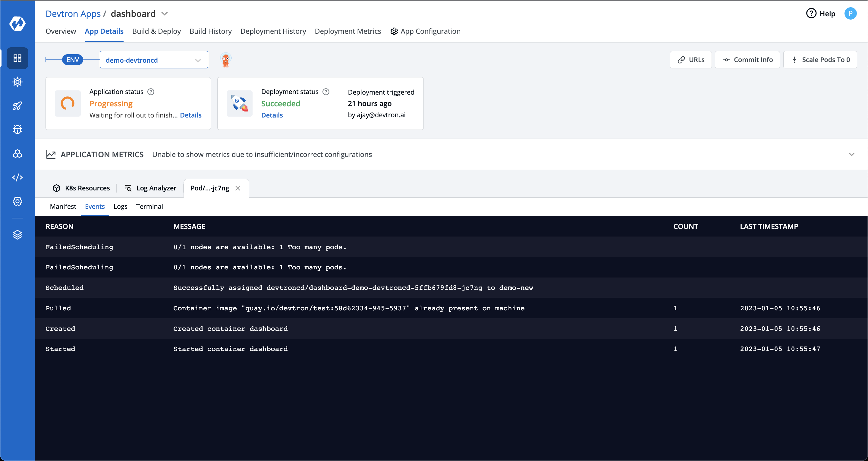The image size is (868, 461).
Task: Collapse the Application Metrics section chevron
Action: pos(852,154)
